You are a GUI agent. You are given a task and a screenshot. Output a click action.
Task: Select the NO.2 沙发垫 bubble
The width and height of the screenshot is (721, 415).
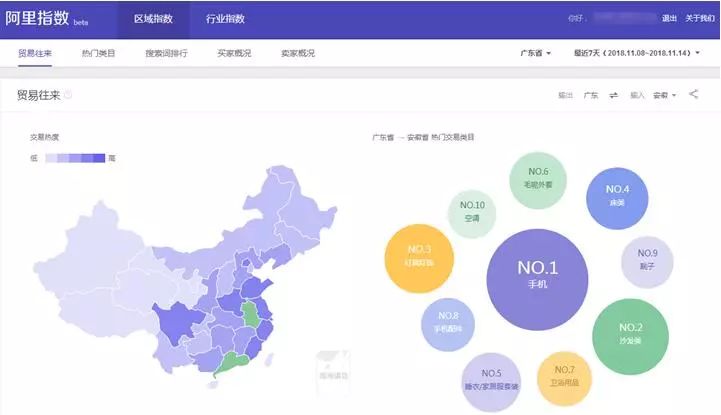pos(630,334)
